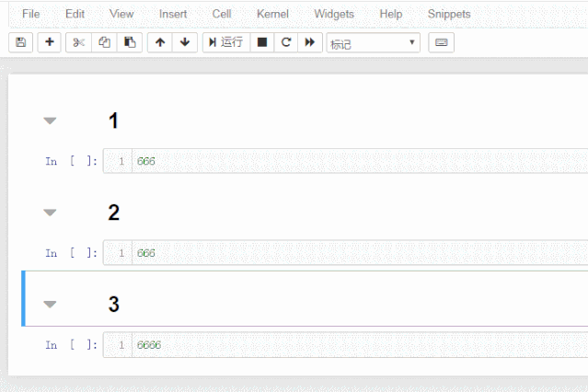Open the 标记 cell type dropdown

(x=373, y=42)
